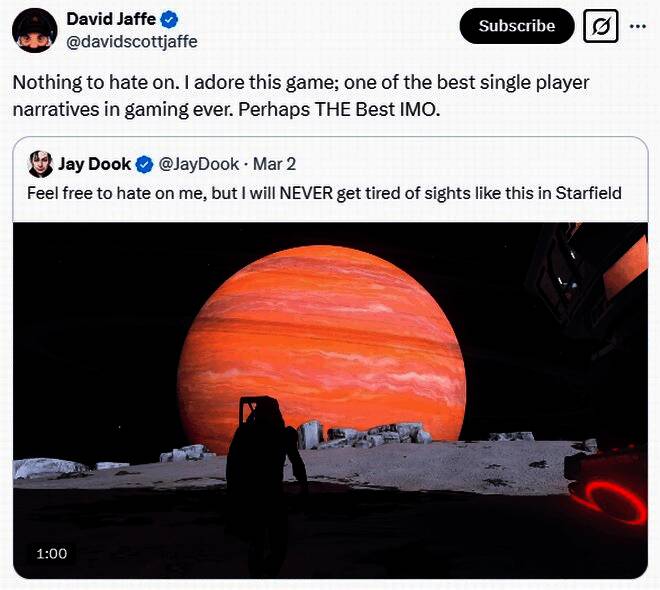Open the three-dot more options menu
The image size is (660, 590).
click(x=638, y=27)
